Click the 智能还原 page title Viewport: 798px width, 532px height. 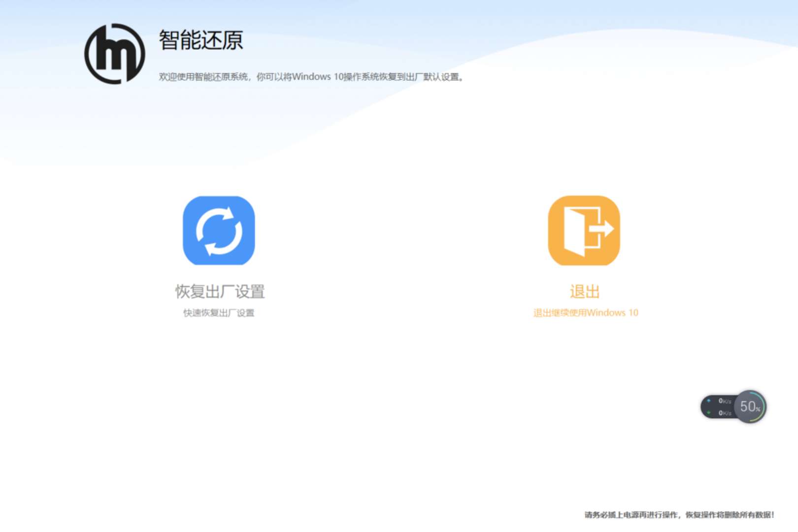click(x=201, y=40)
